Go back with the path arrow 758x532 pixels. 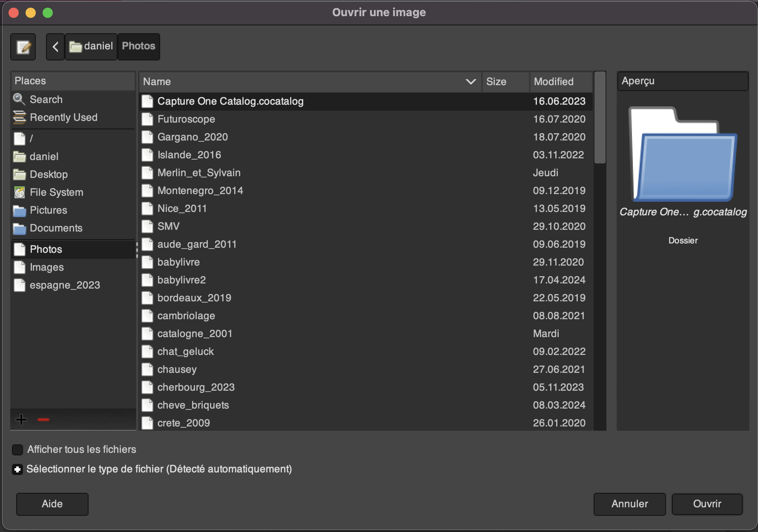pyautogui.click(x=55, y=47)
